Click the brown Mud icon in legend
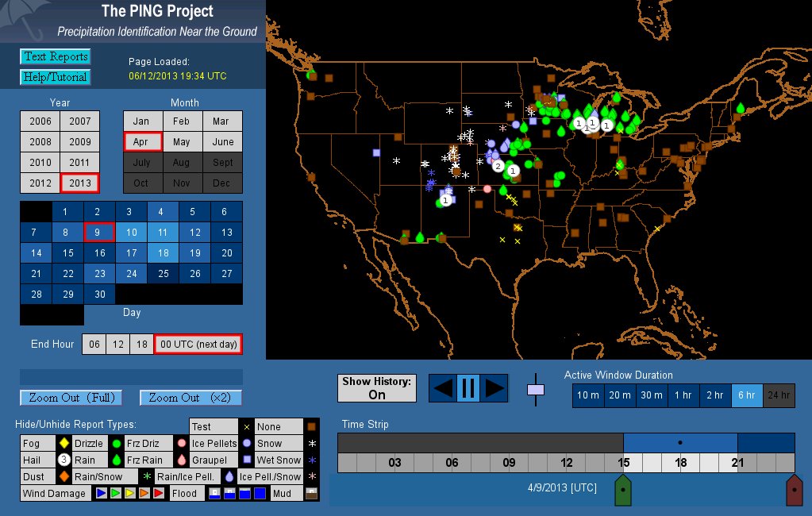 [x=311, y=493]
